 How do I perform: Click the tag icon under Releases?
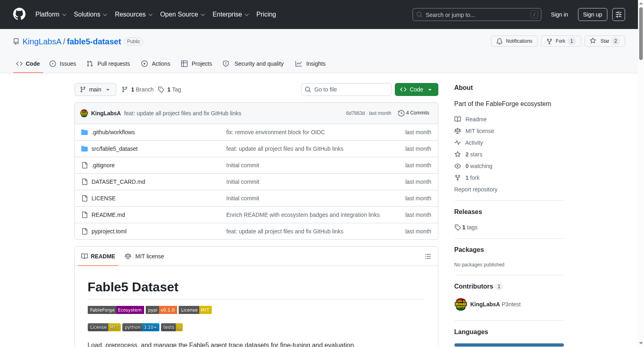click(x=458, y=227)
